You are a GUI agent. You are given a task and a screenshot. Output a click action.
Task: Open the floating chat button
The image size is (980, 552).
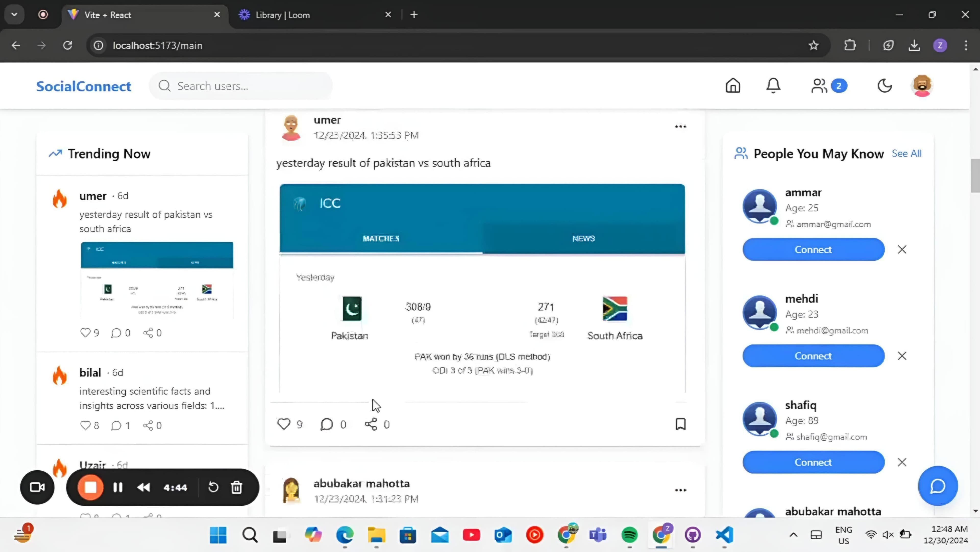tap(938, 486)
